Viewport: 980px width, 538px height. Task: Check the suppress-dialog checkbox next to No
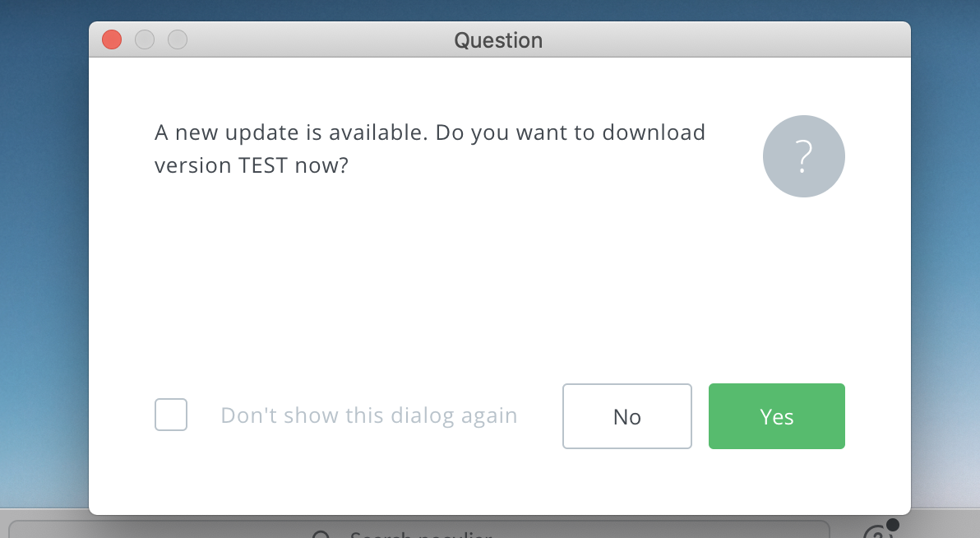click(x=171, y=415)
